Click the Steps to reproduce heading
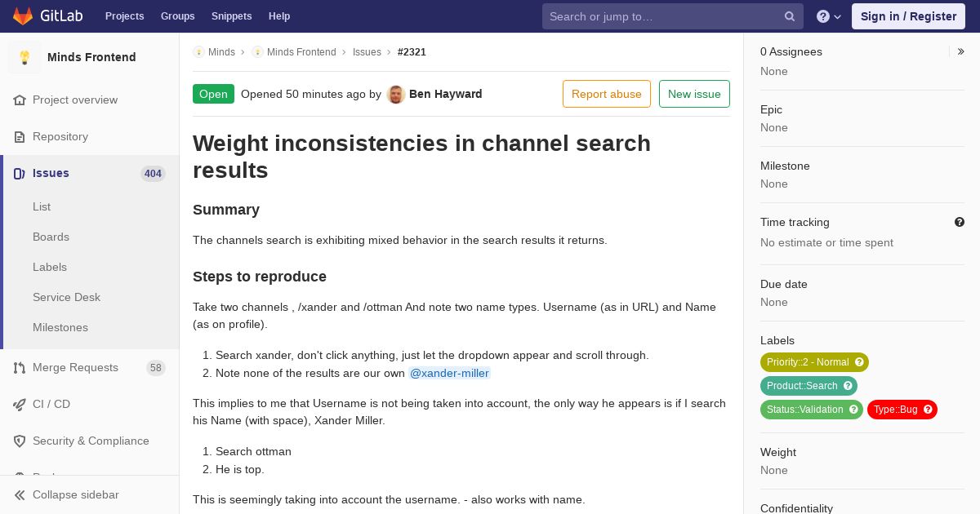The height and width of the screenshot is (514, 980). [x=260, y=277]
